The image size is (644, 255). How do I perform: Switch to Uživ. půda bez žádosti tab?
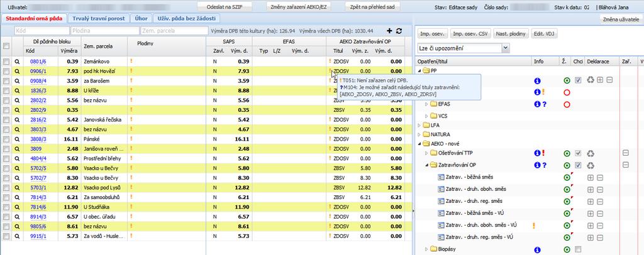tap(187, 19)
